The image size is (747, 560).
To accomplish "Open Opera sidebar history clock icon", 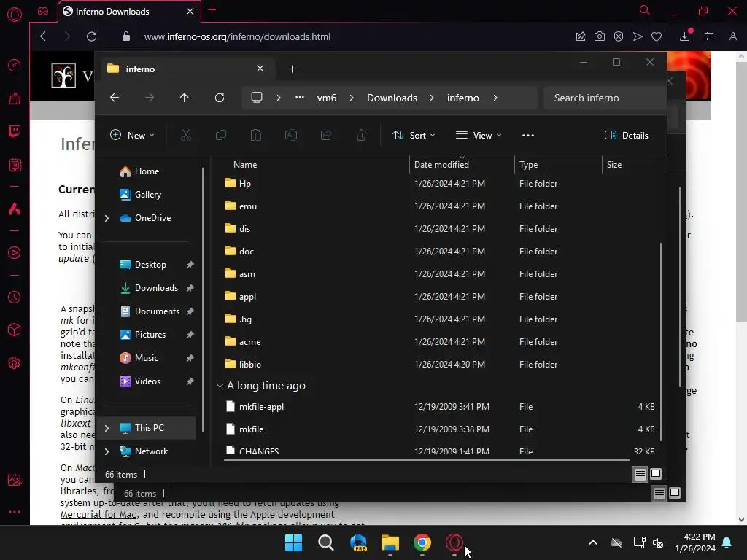I will point(15,297).
